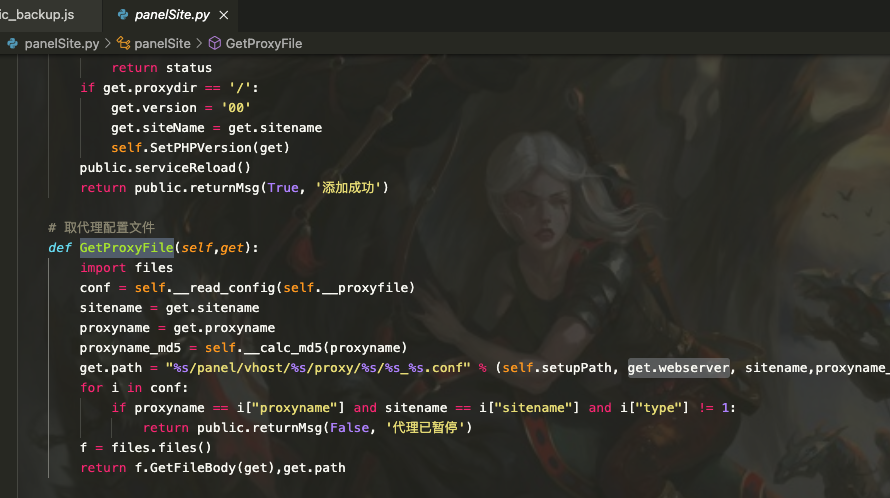Click the chevron after panelSite.py in the breadcrumb
890x498 pixels.
[108, 44]
